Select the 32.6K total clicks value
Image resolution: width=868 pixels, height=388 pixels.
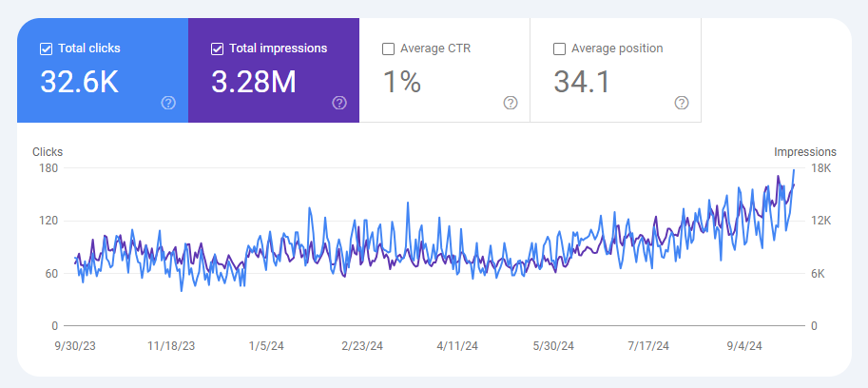79,82
